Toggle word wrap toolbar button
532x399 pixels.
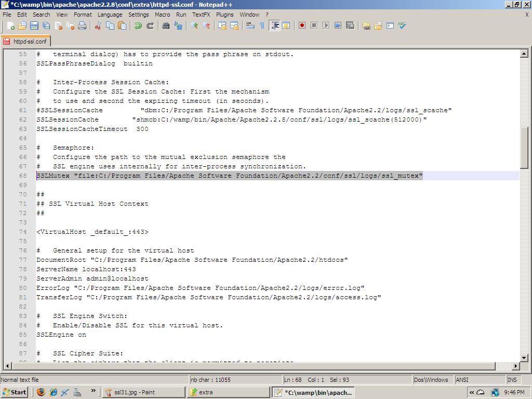point(250,25)
